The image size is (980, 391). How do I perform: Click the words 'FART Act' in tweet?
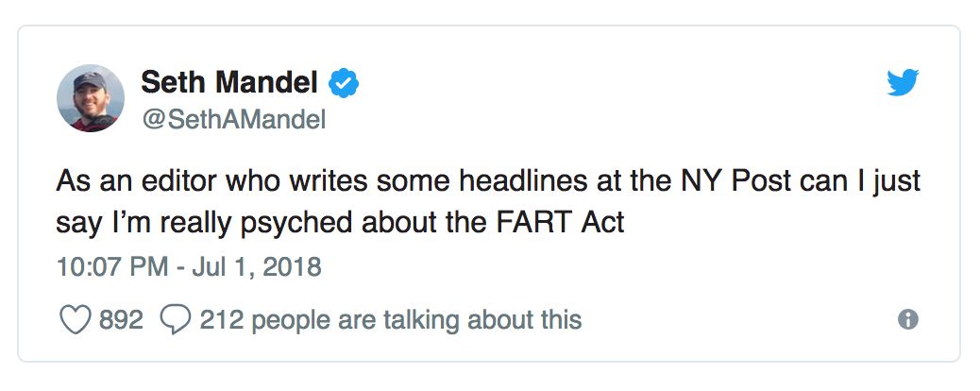coord(561,223)
